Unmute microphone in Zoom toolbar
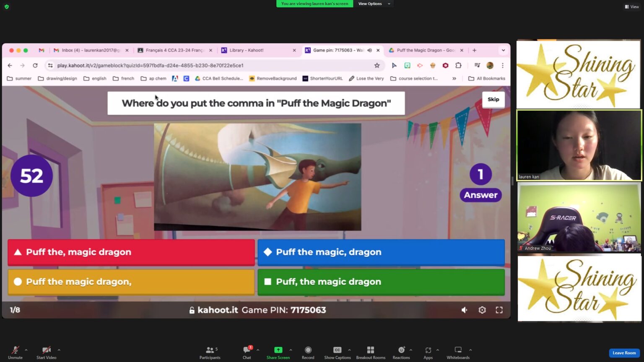 15,353
